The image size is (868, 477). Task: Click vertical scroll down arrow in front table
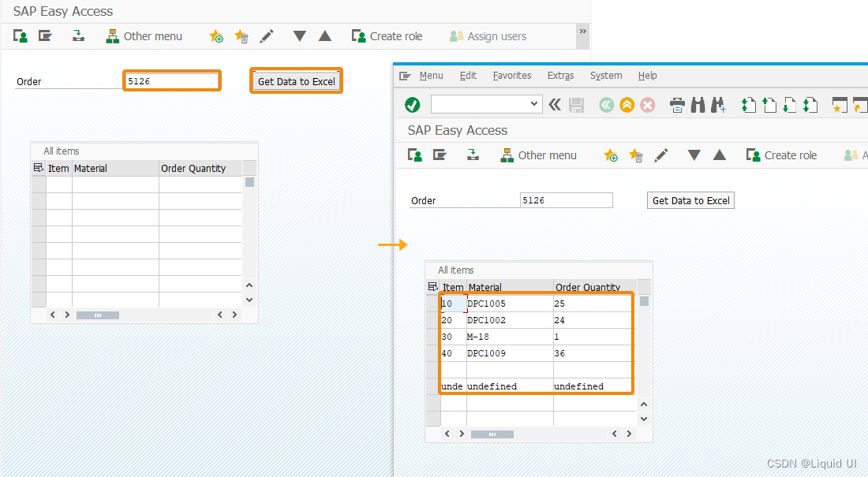[x=644, y=419]
